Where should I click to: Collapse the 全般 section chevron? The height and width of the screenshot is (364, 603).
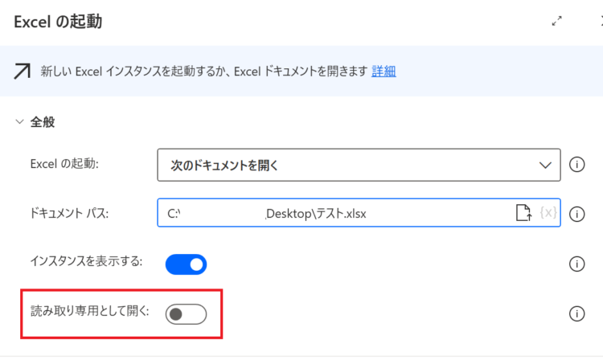coord(19,122)
